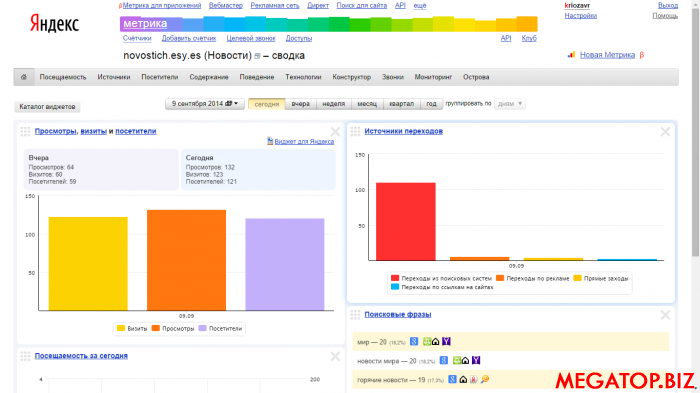Click the Каталог виджетов button
This screenshot has width=700, height=393.
[x=47, y=107]
